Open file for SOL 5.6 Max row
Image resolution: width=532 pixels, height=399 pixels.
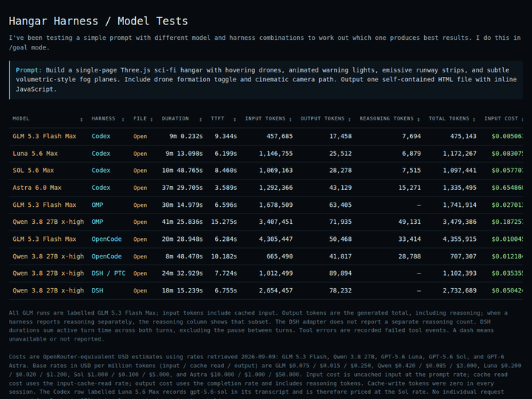(140, 171)
